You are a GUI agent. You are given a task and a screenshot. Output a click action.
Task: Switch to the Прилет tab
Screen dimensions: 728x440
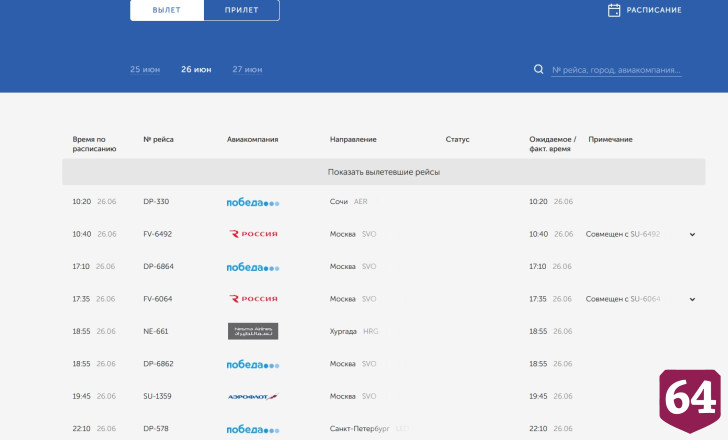[x=241, y=10]
